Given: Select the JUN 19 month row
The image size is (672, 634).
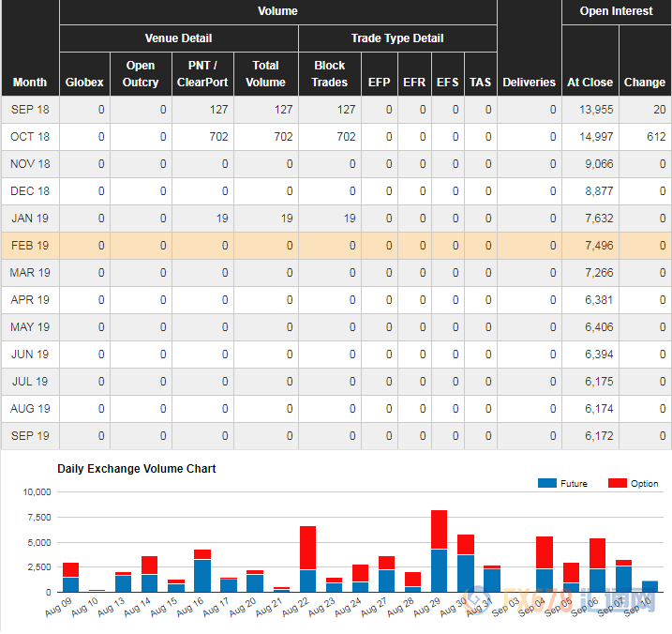Looking at the screenshot, I should point(336,355).
